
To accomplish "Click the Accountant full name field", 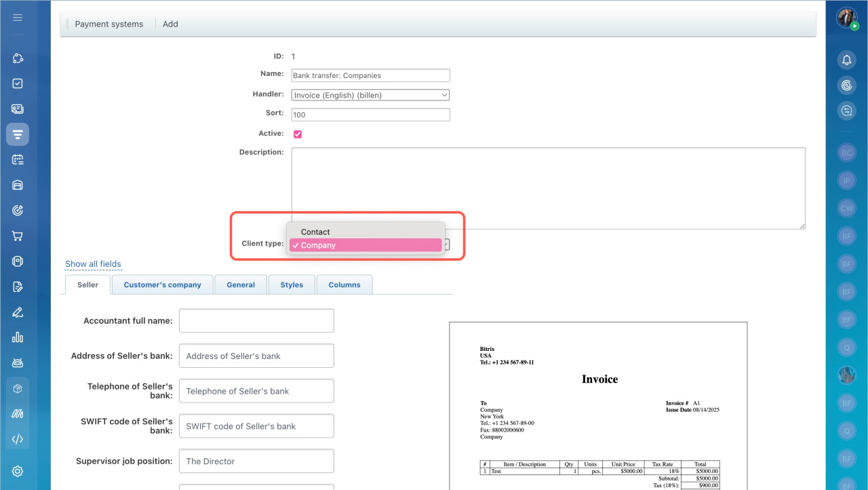I will pos(256,321).
